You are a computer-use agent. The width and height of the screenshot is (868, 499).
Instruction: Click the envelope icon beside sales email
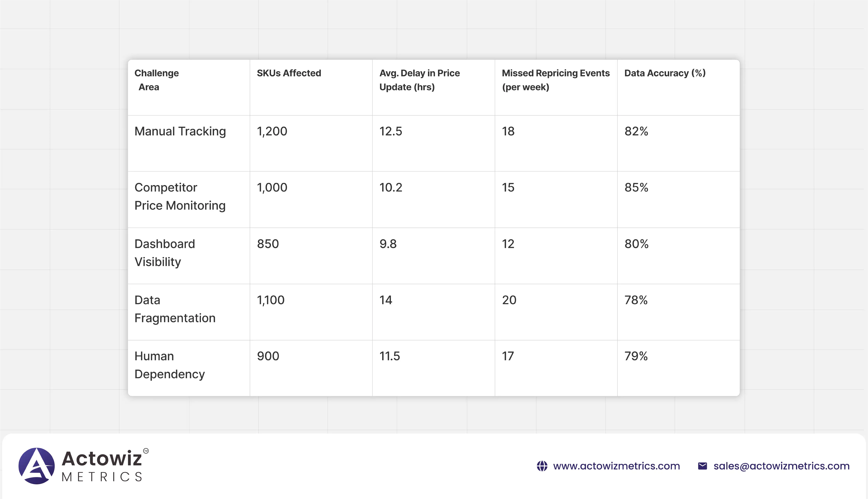pos(702,466)
